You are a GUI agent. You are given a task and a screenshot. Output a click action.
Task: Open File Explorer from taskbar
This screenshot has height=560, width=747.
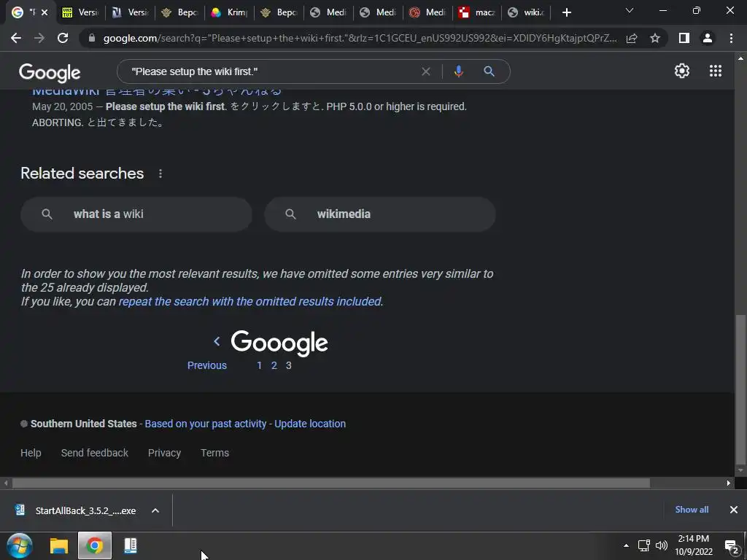coord(59,545)
